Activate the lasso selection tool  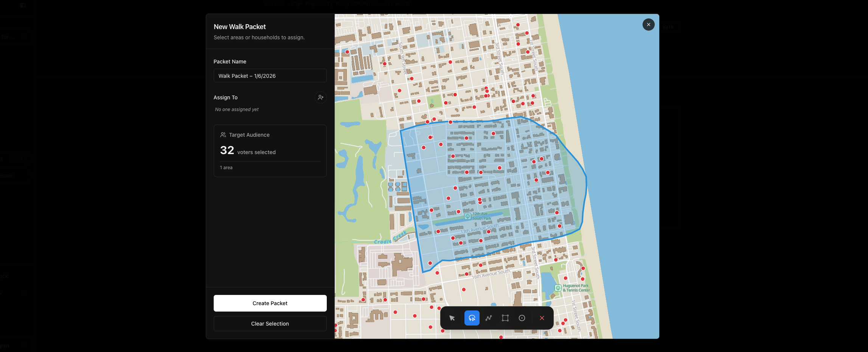(472, 318)
